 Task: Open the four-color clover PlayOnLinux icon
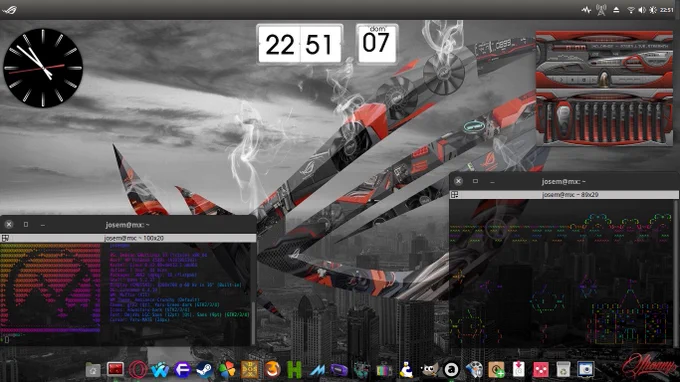pos(227,370)
